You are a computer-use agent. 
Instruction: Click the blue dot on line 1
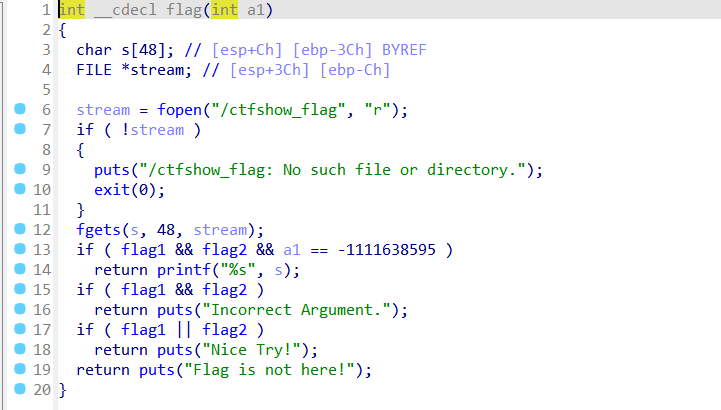[x=20, y=10]
